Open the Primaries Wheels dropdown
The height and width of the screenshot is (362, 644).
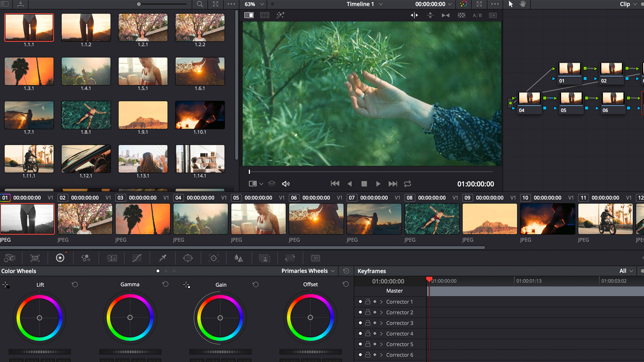(x=307, y=271)
